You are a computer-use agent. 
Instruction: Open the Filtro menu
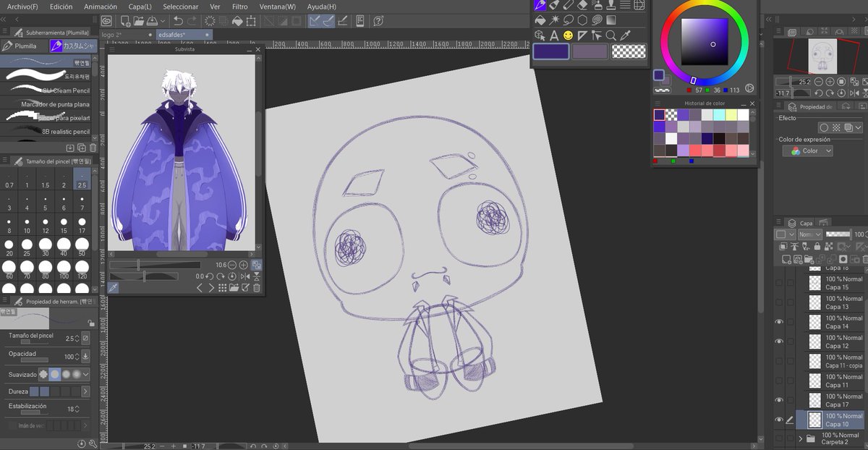click(239, 7)
